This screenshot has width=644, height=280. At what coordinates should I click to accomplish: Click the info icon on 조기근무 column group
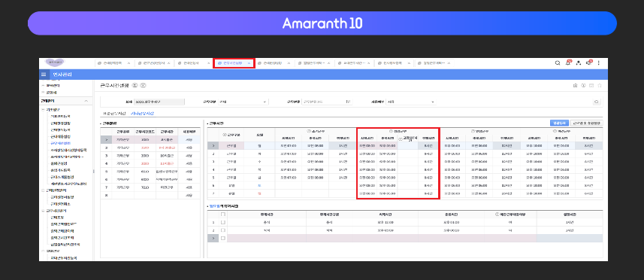[x=308, y=131]
